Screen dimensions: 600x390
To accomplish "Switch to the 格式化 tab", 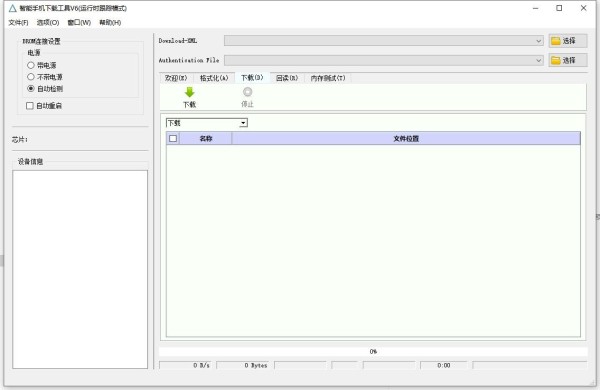I will pos(214,78).
